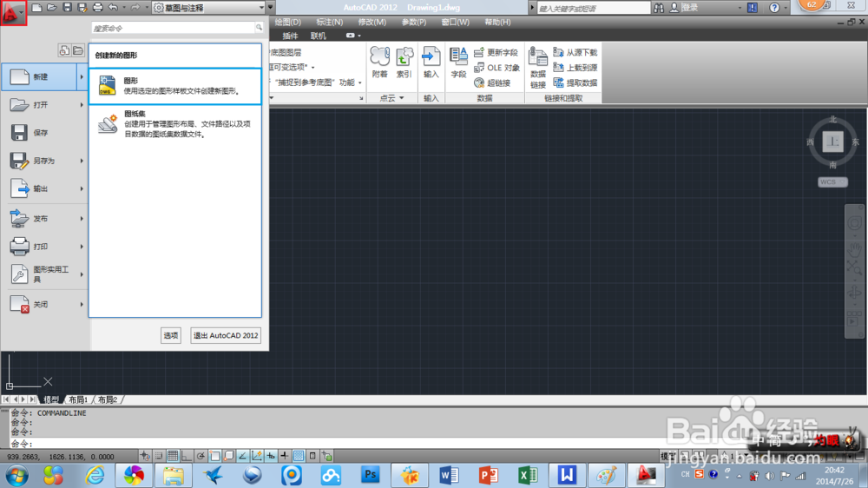Click the Save As quick access icon

pyautogui.click(x=82, y=8)
